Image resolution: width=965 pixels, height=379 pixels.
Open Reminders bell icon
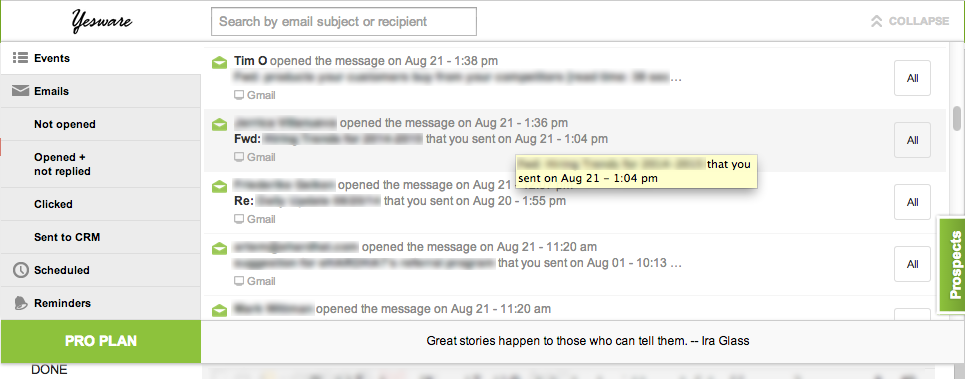click(21, 303)
